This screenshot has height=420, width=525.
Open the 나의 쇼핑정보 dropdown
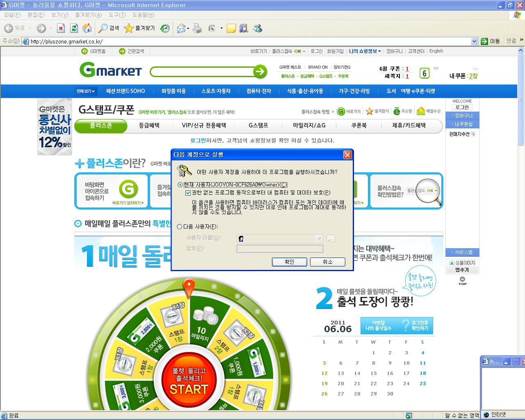[x=365, y=51]
